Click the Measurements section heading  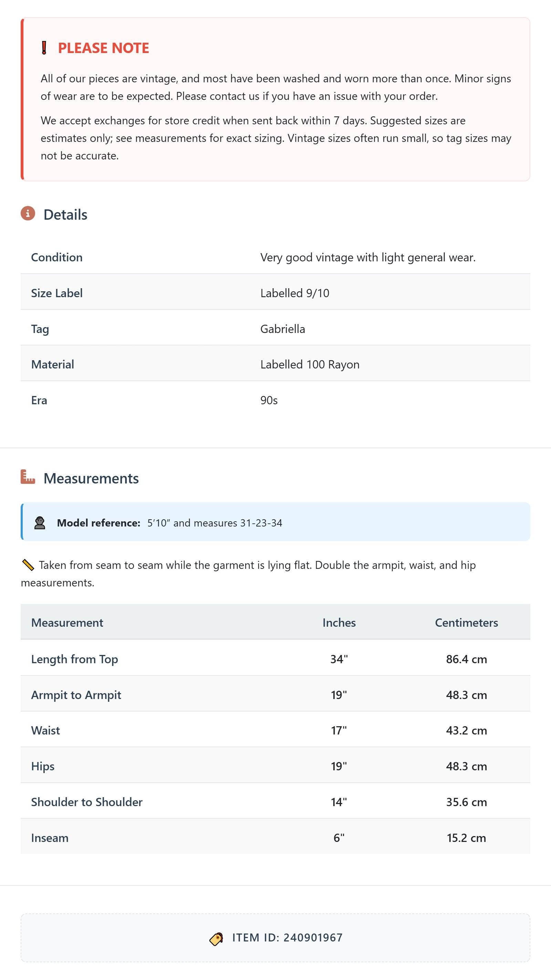[x=91, y=478]
